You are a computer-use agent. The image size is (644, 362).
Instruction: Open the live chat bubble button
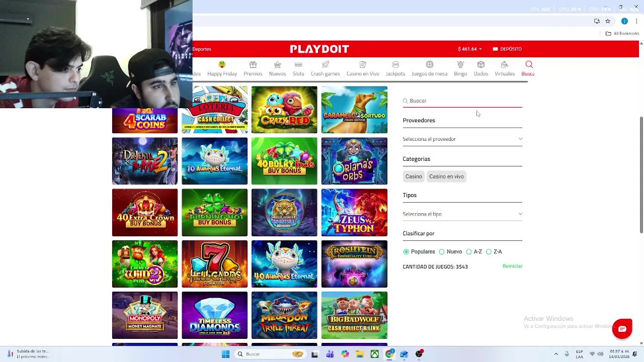[622, 329]
